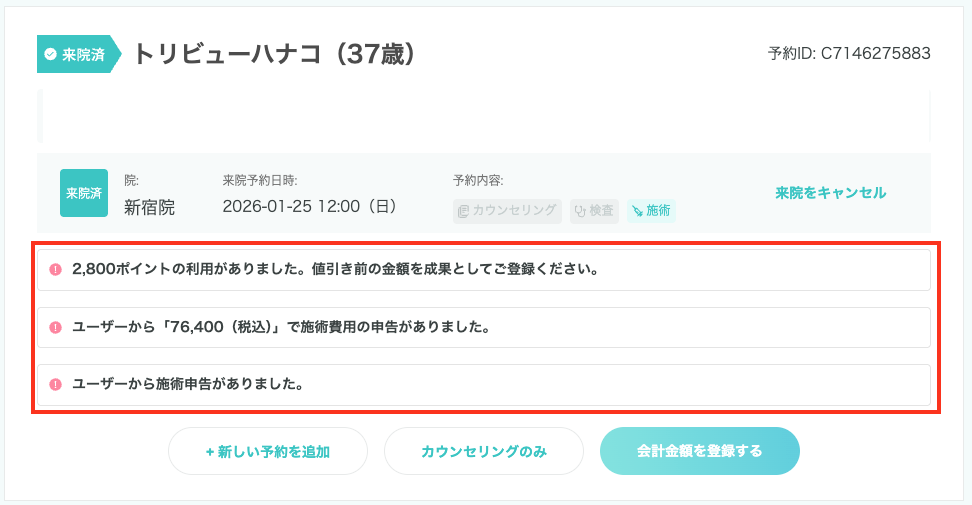Click the patient name トリビューハナコ（37歳）
This screenshot has height=505, width=972.
pos(274,54)
